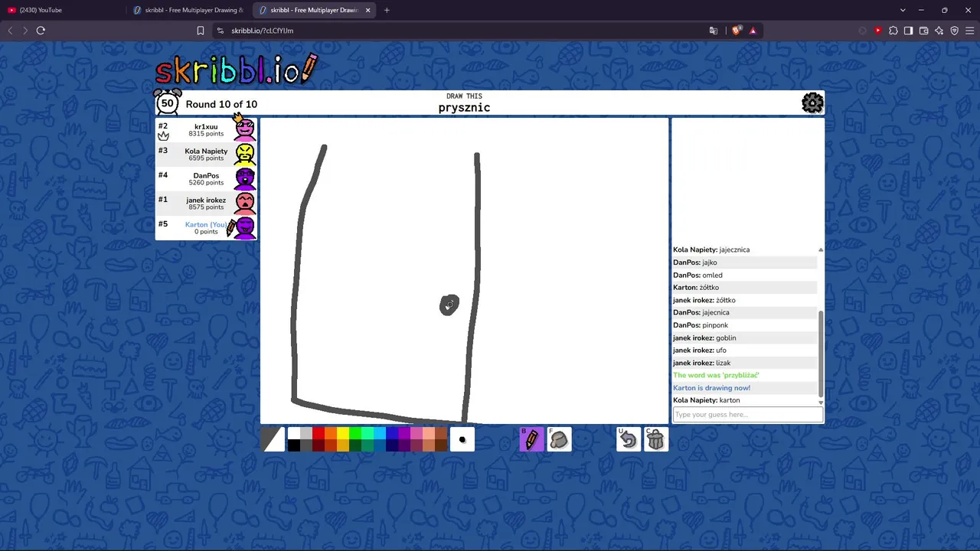Switch to the first skribbl tab
Image resolution: width=980 pixels, height=551 pixels.
[188, 10]
